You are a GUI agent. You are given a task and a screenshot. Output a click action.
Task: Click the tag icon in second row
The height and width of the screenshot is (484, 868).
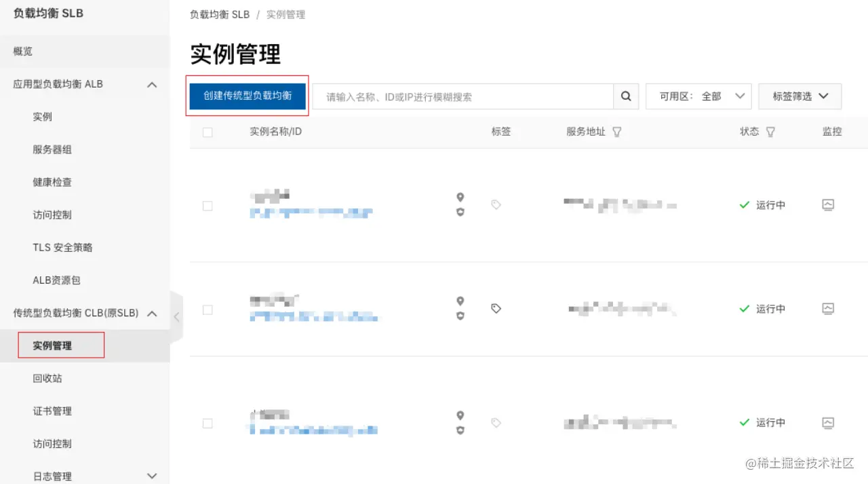point(496,308)
